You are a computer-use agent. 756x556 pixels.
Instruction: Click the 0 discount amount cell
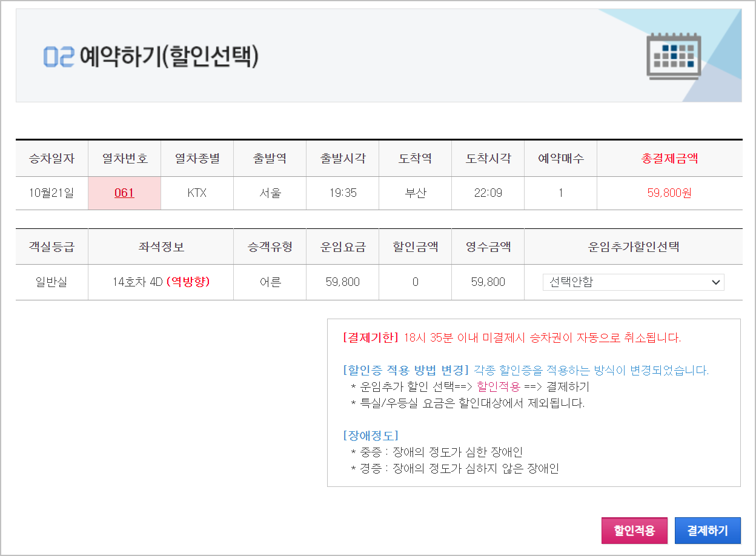pyautogui.click(x=416, y=282)
